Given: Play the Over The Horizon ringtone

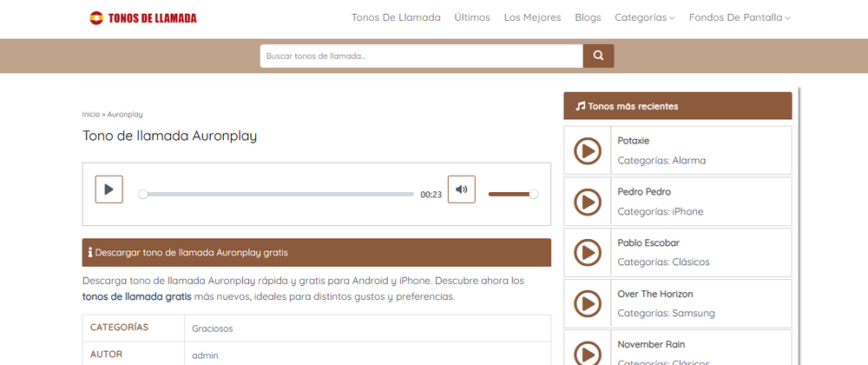Looking at the screenshot, I should coord(588,303).
